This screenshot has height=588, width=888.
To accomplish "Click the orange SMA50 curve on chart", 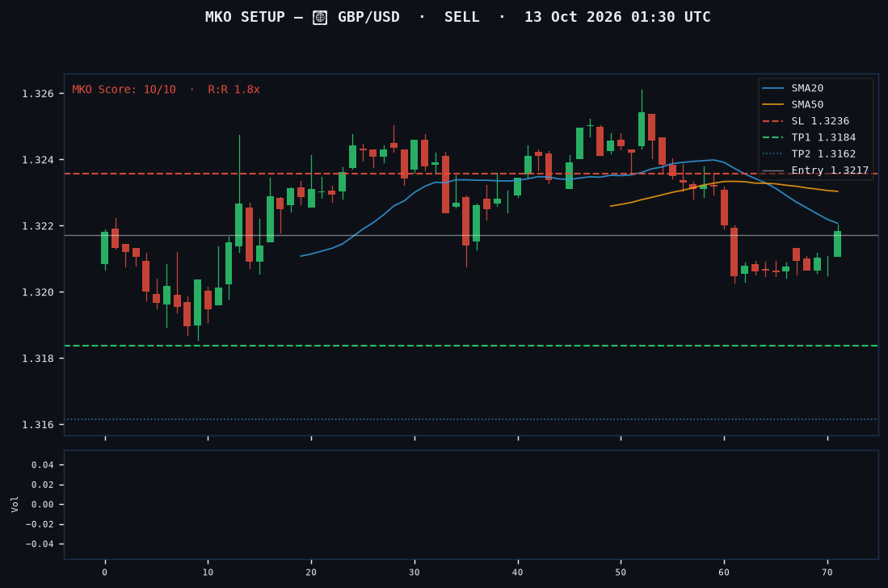I will point(724,183).
